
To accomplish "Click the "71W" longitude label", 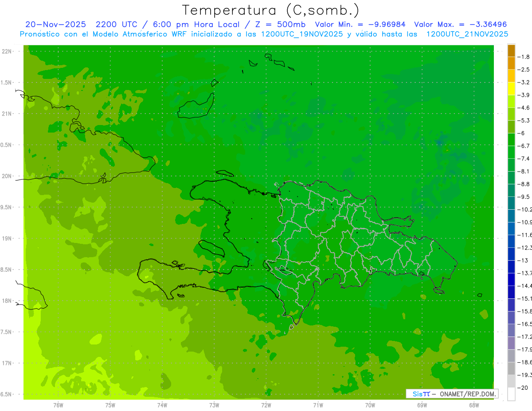I will click(318, 405).
